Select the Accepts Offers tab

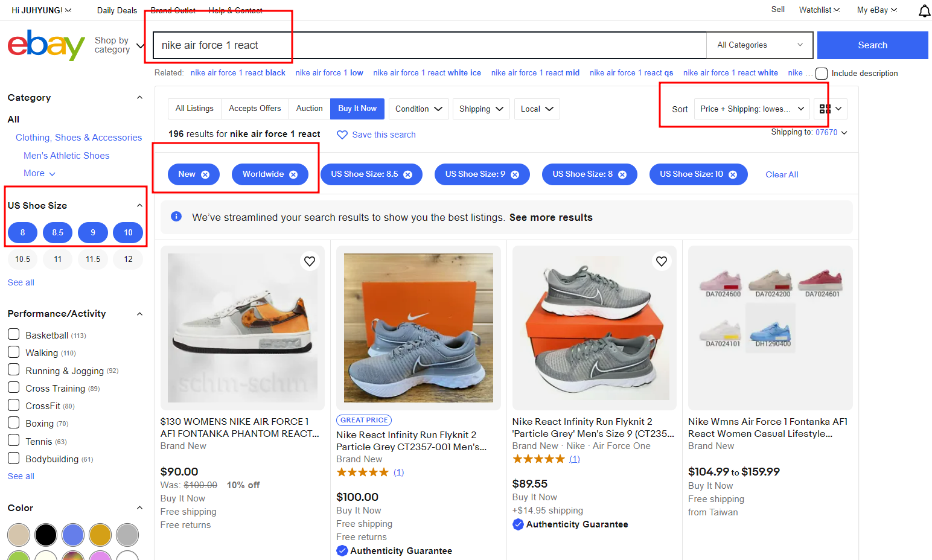click(x=255, y=109)
